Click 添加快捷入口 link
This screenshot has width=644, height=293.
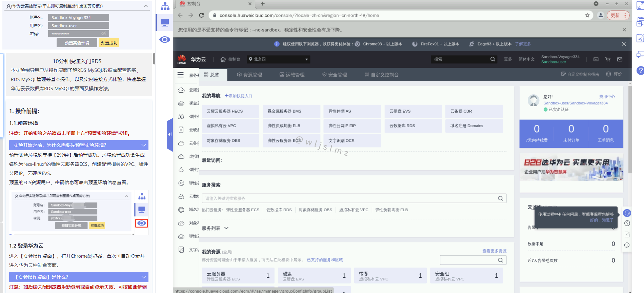pyautogui.click(x=238, y=96)
